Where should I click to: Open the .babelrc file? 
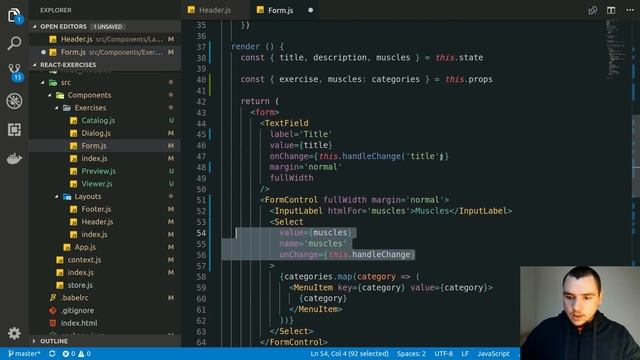(x=74, y=298)
